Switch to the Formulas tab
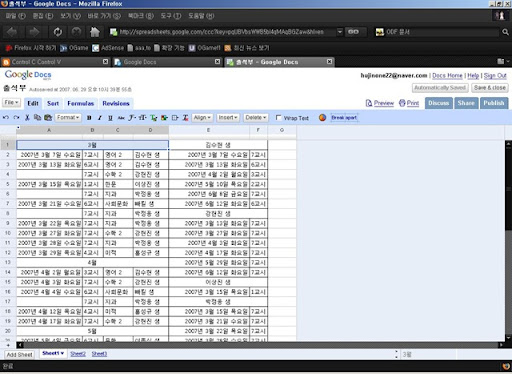The width and height of the screenshot is (512, 374). [x=81, y=103]
